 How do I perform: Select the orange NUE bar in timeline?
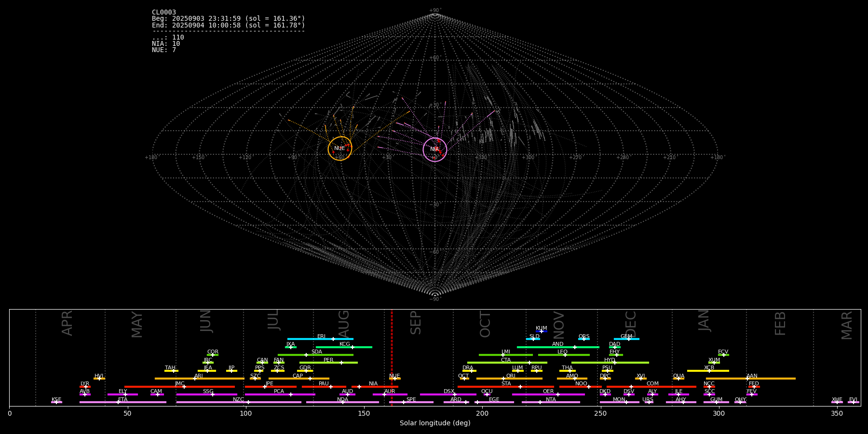coord(395,379)
